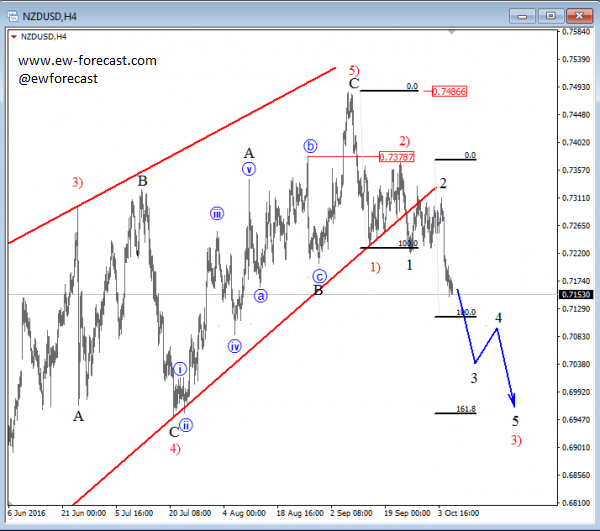Click the 2 Sep 08:00 date on time axis

tap(351, 513)
